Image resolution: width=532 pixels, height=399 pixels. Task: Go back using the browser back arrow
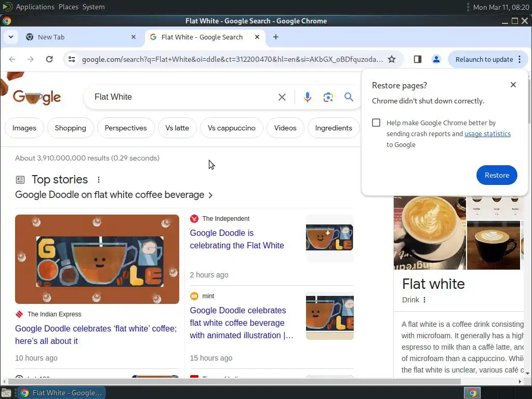[12, 59]
